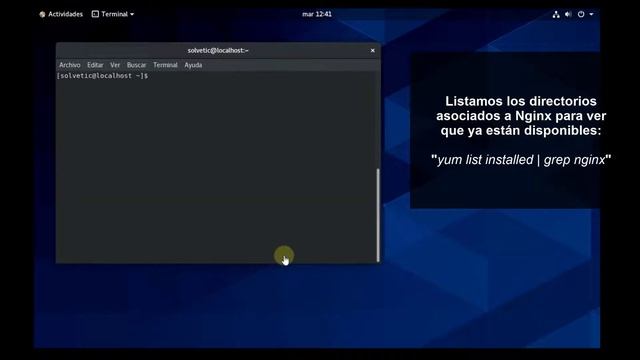The width and height of the screenshot is (640, 360).
Task: Open the Terminal app menu dropdown
Action: pos(113,14)
